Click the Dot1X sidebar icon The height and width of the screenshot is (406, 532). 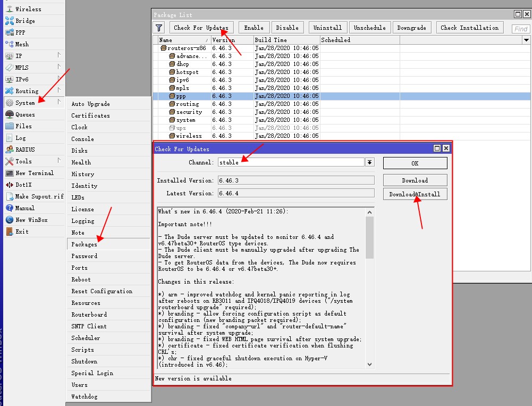click(x=10, y=185)
